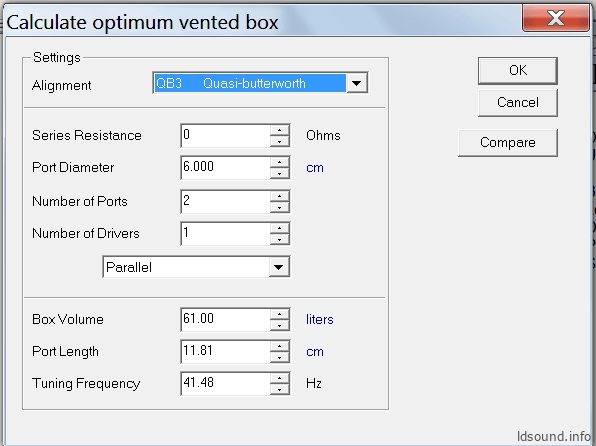This screenshot has width=596, height=446.
Task: Open the Compare button
Action: pyautogui.click(x=508, y=143)
